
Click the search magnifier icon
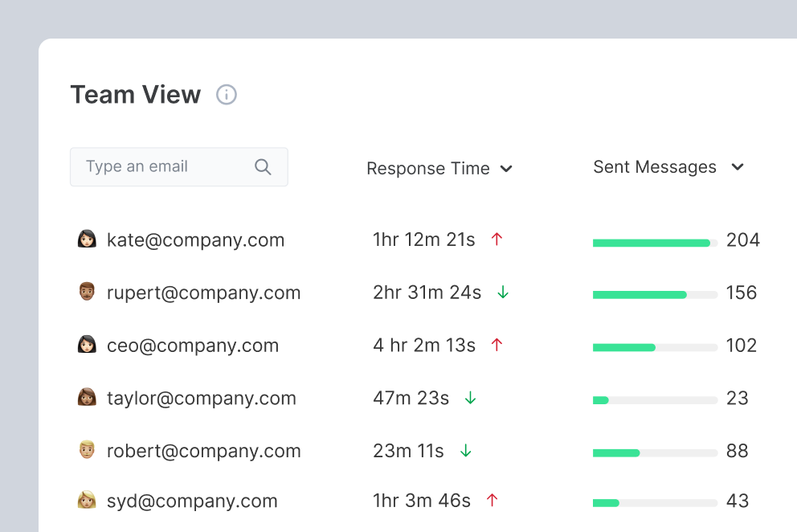click(263, 166)
